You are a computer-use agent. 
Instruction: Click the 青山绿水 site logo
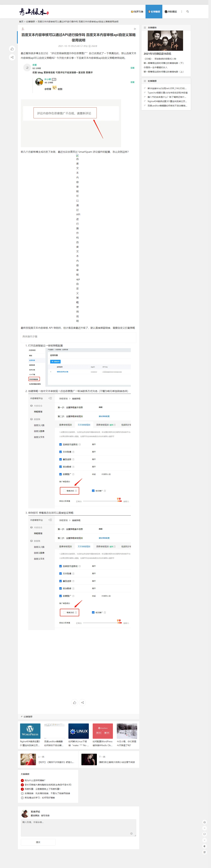[x=34, y=12]
